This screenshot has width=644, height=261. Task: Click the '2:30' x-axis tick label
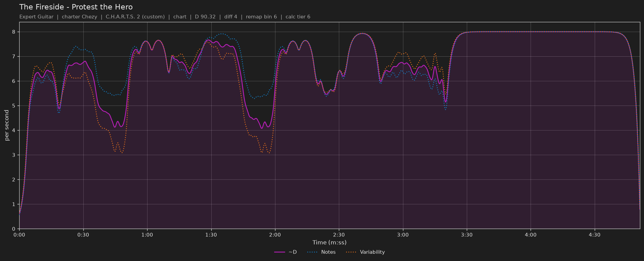[x=339, y=235]
